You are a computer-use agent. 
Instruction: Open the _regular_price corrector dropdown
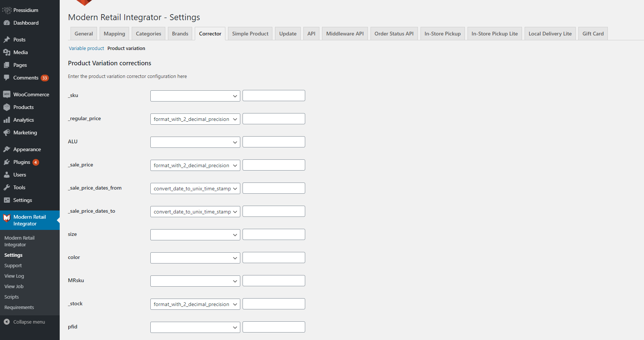[195, 119]
